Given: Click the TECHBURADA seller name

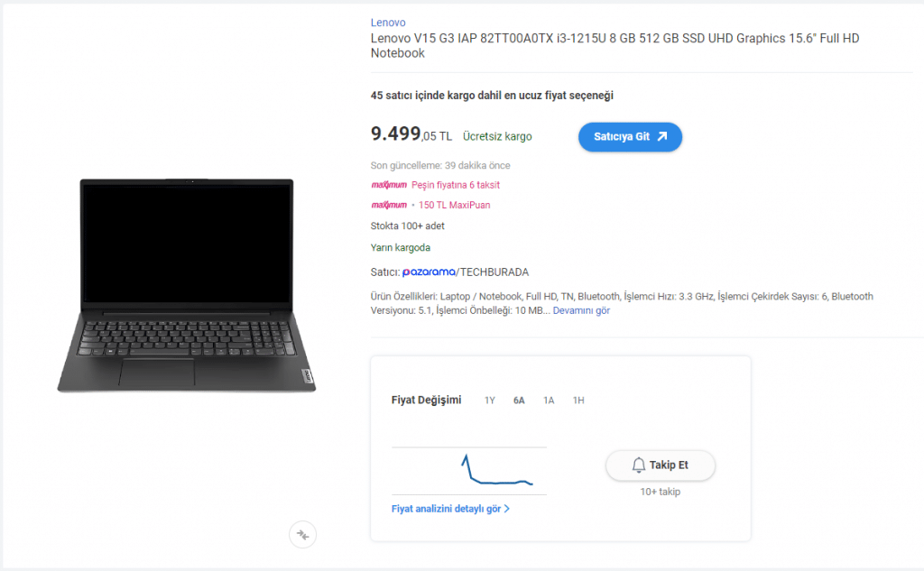Looking at the screenshot, I should pos(494,272).
